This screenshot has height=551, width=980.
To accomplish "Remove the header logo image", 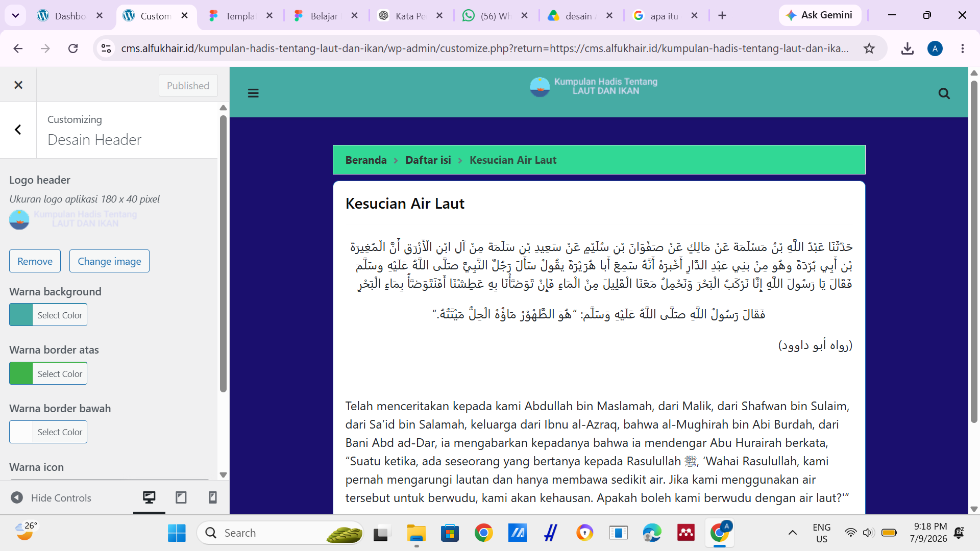I will click(35, 261).
